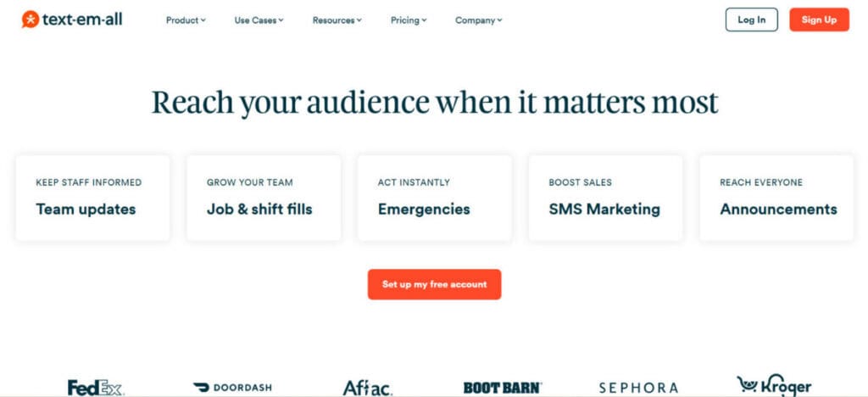Click the orange Sign Up button
This screenshot has width=868, height=397.
pos(819,20)
